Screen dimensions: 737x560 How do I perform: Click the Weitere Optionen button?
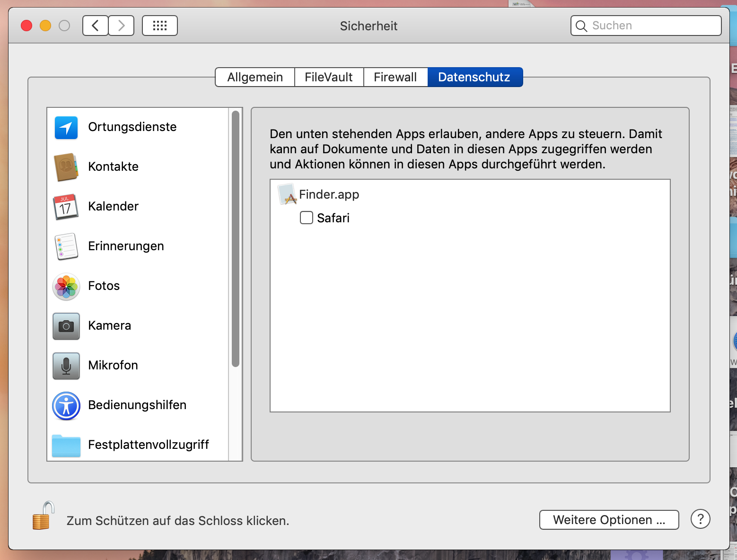609,520
